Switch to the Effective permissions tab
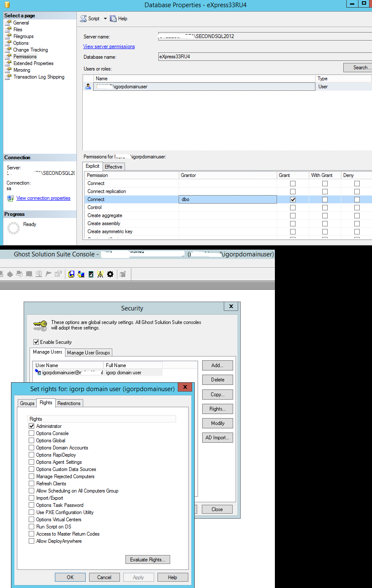 point(113,166)
